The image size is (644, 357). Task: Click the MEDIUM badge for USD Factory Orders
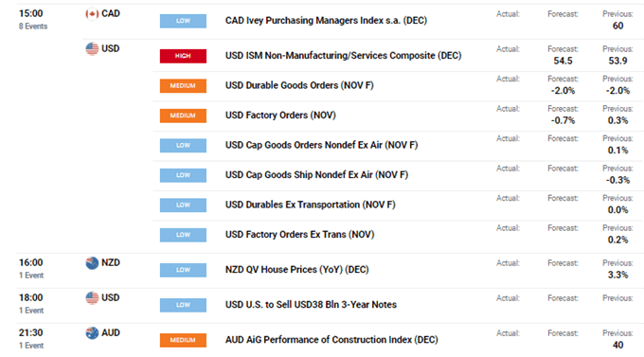point(183,116)
